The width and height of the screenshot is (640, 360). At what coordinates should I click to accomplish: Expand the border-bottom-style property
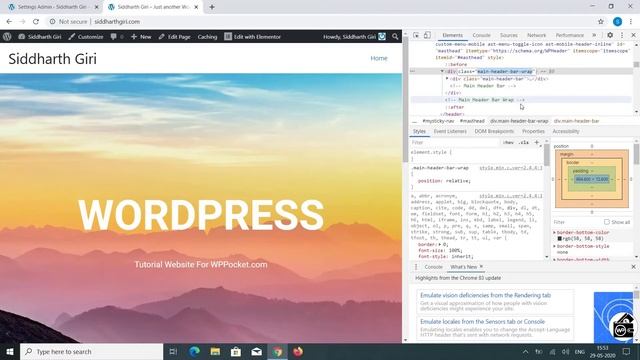pyautogui.click(x=554, y=247)
